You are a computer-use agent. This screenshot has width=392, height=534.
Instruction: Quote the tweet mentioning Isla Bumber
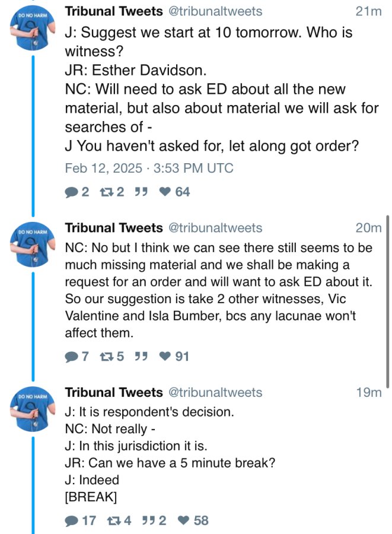[141, 357]
